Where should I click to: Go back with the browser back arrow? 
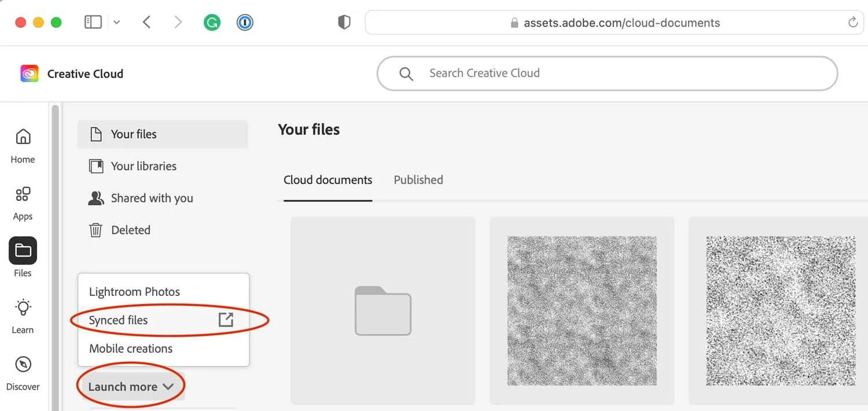click(x=147, y=23)
